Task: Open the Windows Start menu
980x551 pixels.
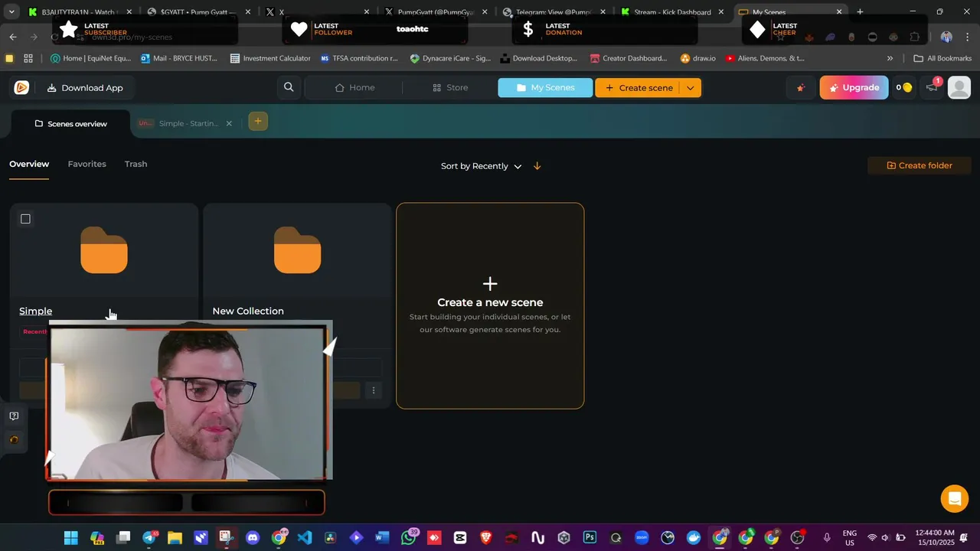Action: (x=70, y=538)
